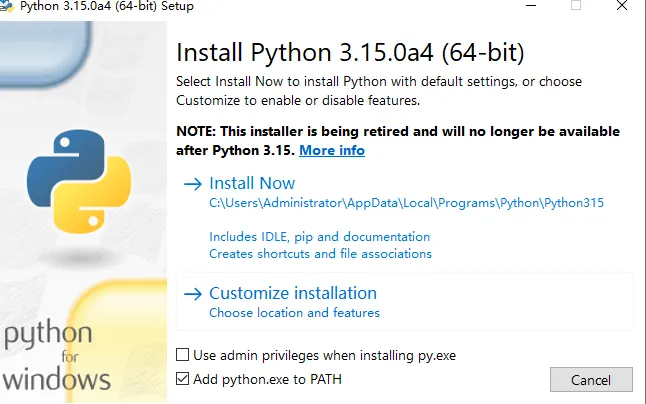Uncheck Add python.exe to PATH

[182, 379]
